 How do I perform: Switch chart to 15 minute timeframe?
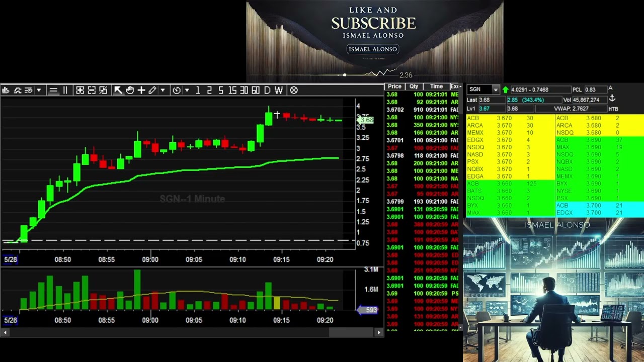(232, 90)
